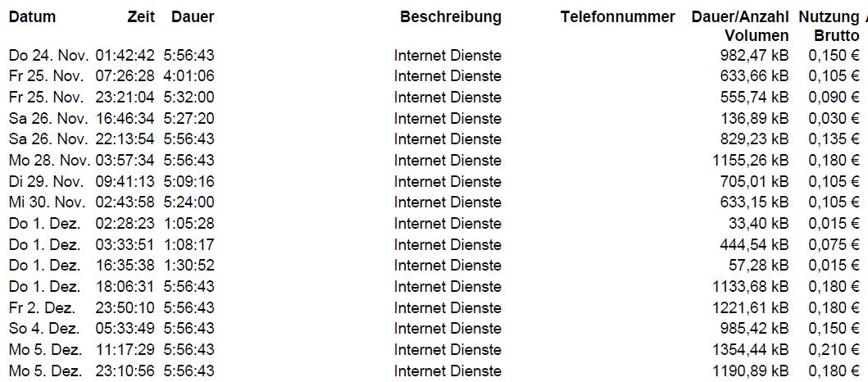
Task: Click the "Datum" column header
Action: click(x=32, y=17)
